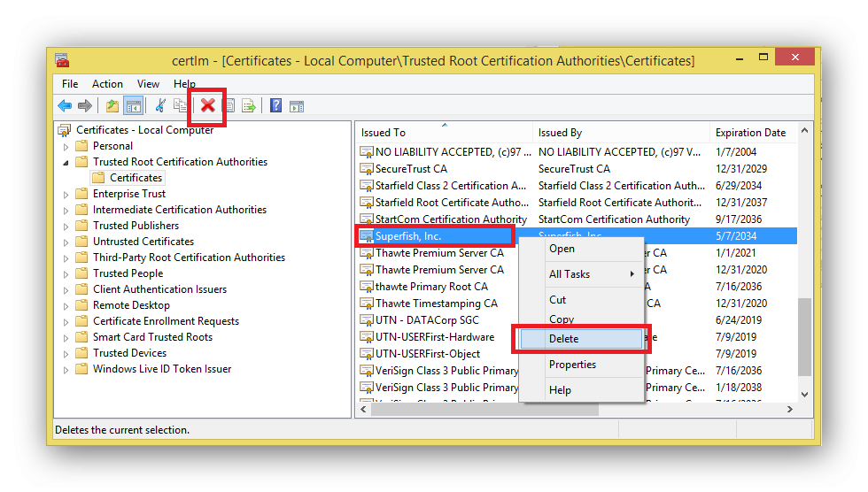Choose Delete in the context menu

[581, 339]
